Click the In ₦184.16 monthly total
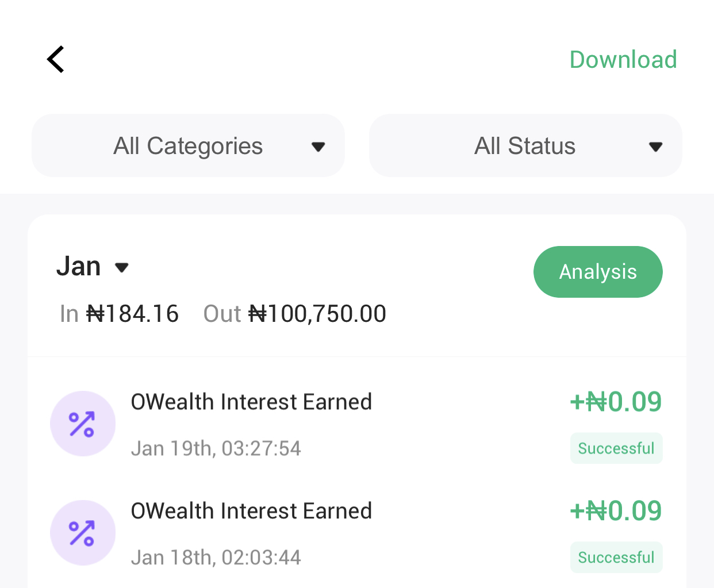Image resolution: width=714 pixels, height=588 pixels. pyautogui.click(x=120, y=314)
